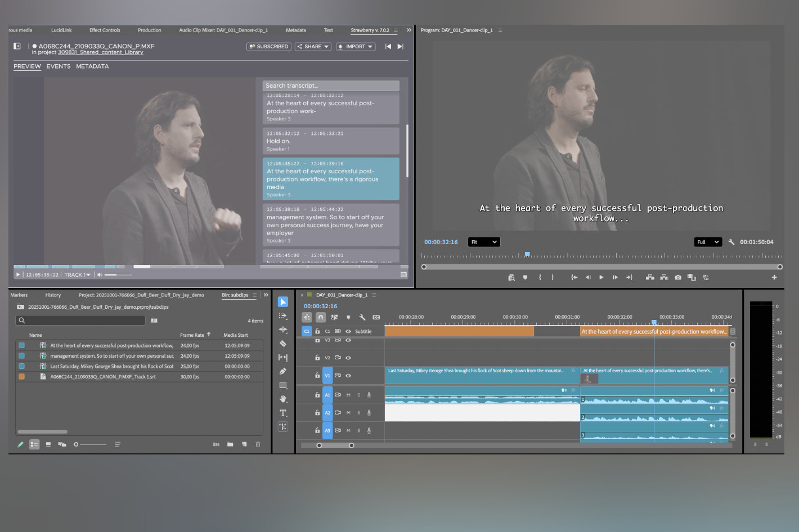Toggle insert and overwrite as nests button
The height and width of the screenshot is (532, 799).
click(x=307, y=317)
